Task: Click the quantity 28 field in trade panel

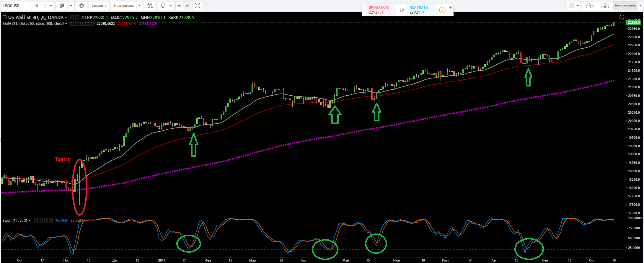Action: [x=402, y=10]
